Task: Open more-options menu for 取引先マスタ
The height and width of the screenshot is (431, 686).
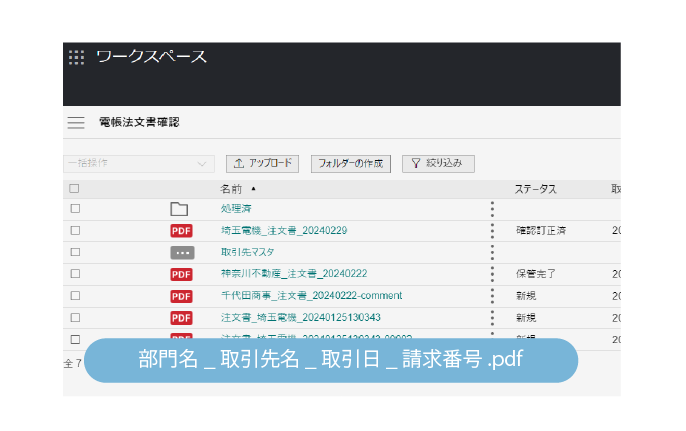Action: click(x=492, y=252)
